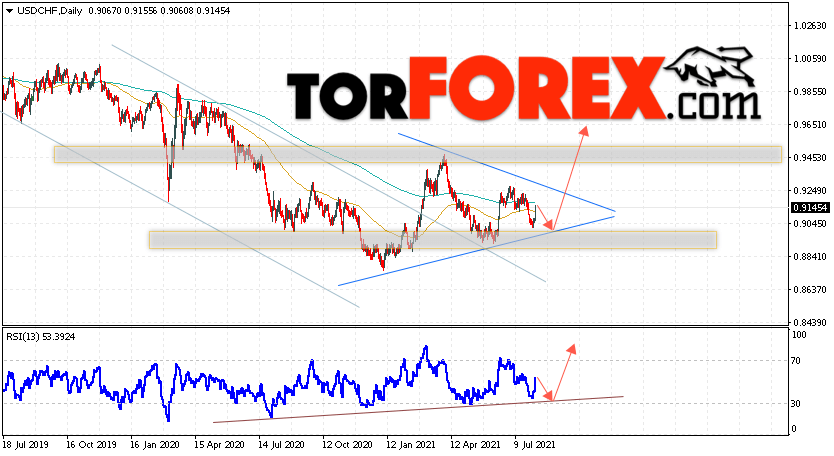Click the date label 12 Apr 2021
Screen dimensions: 834x456
point(475,444)
